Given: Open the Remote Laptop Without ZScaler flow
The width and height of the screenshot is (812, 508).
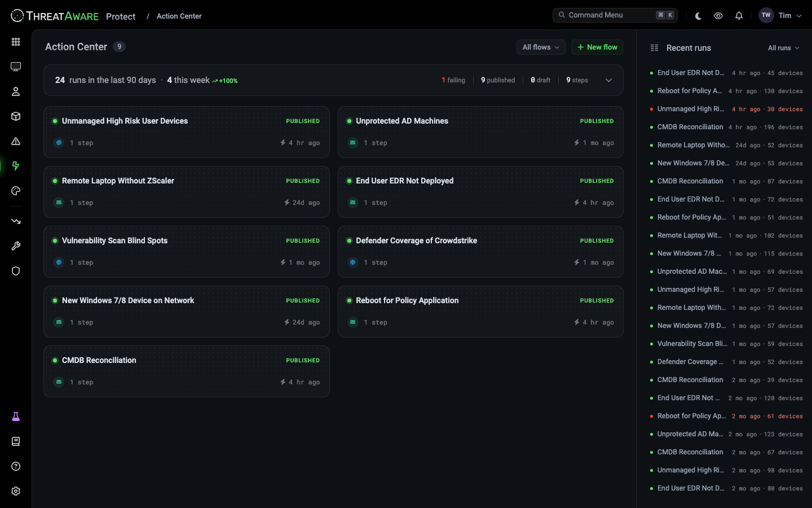Looking at the screenshot, I should pyautogui.click(x=187, y=192).
